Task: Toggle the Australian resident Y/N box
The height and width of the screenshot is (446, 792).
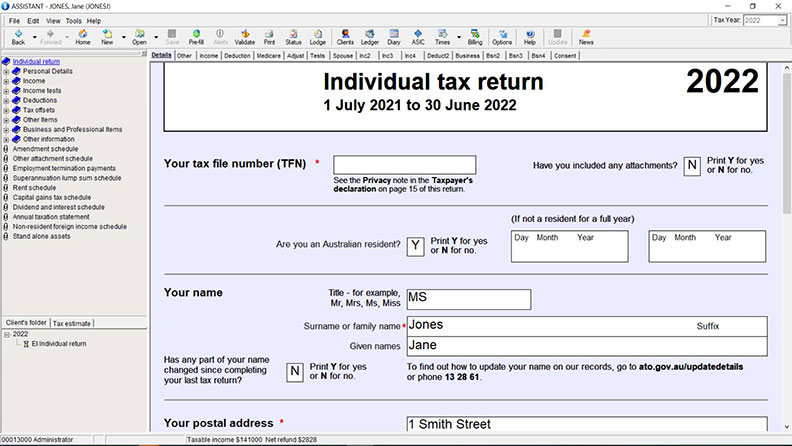Action: pyautogui.click(x=415, y=247)
